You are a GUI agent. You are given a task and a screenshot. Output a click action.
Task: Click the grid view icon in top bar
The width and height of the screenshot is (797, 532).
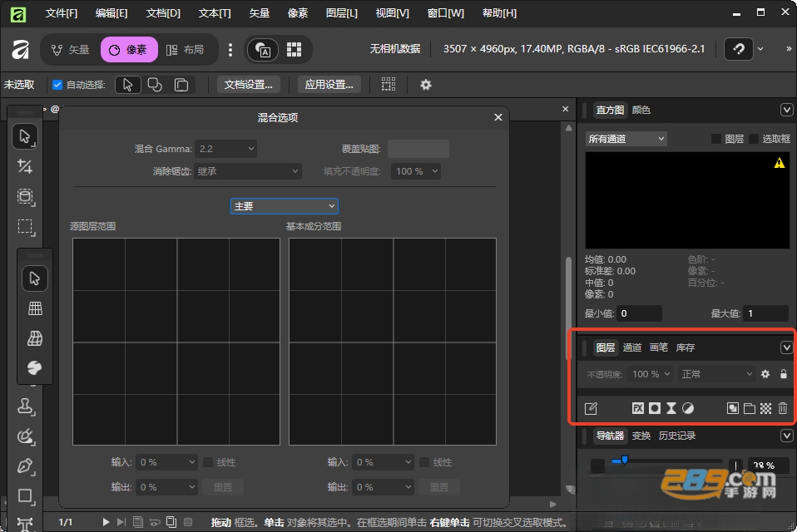[x=294, y=50]
